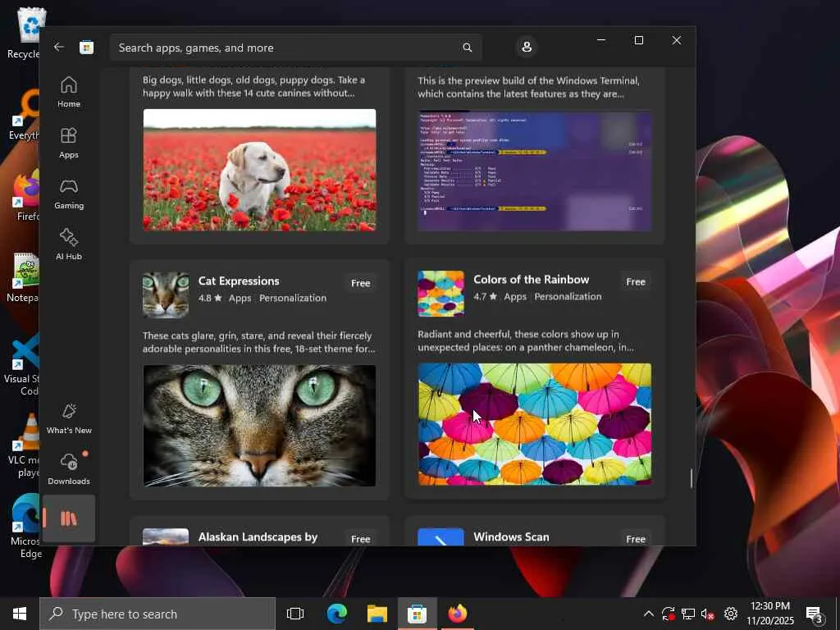
Task: Click the Big dogs, little dogs description
Action: click(254, 86)
